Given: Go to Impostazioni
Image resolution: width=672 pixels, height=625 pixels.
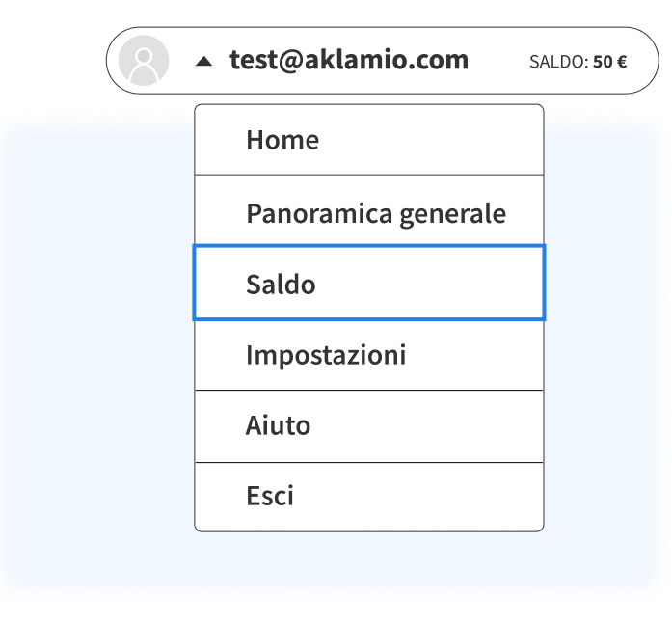Looking at the screenshot, I should 369,355.
